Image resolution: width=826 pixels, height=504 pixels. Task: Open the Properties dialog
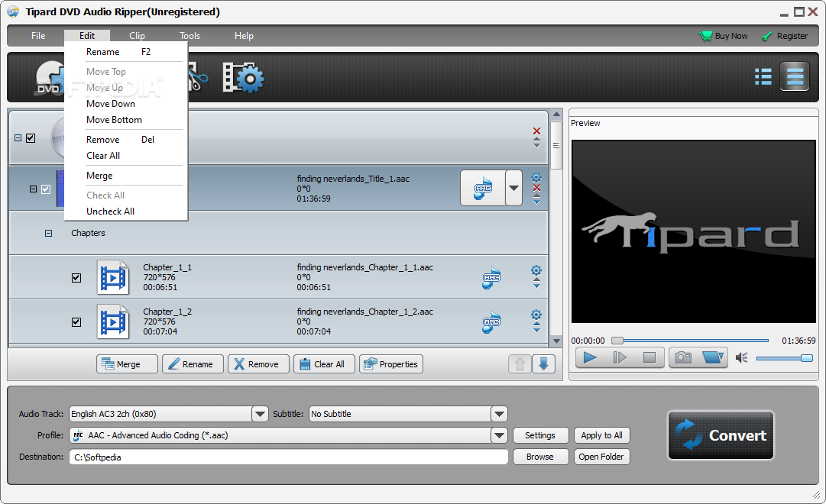tap(391, 364)
